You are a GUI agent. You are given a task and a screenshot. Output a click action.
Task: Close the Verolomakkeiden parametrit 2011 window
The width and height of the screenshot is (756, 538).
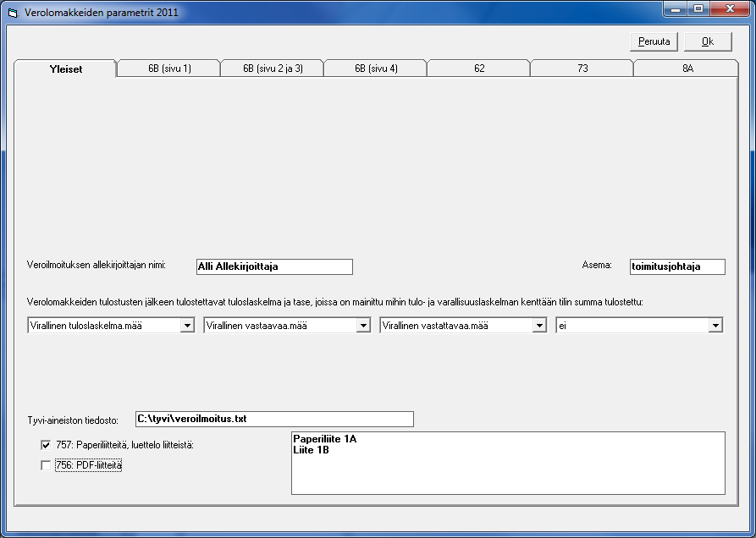[730, 8]
